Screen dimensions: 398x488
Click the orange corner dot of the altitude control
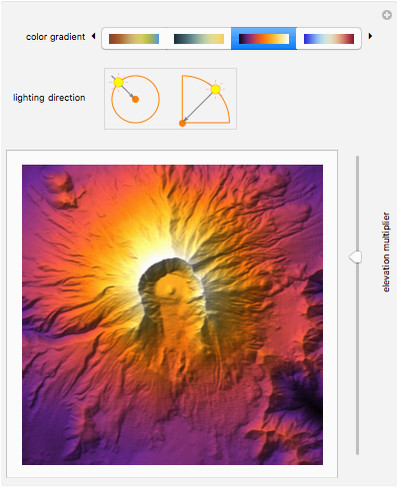pos(182,123)
